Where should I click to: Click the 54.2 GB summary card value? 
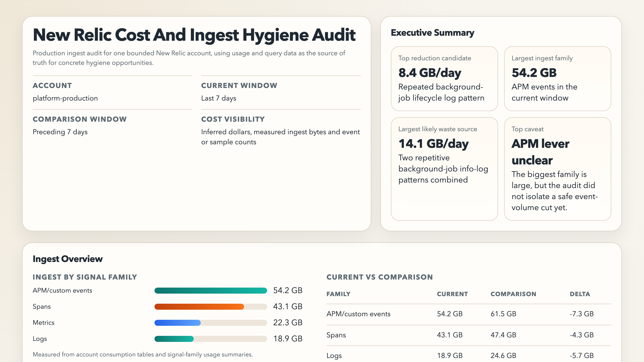(x=534, y=73)
